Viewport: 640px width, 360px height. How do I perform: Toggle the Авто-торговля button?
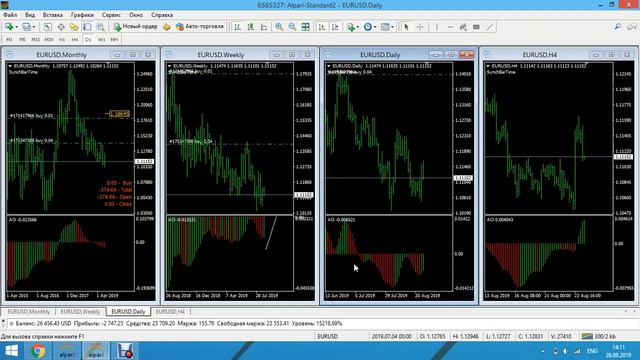(x=200, y=27)
